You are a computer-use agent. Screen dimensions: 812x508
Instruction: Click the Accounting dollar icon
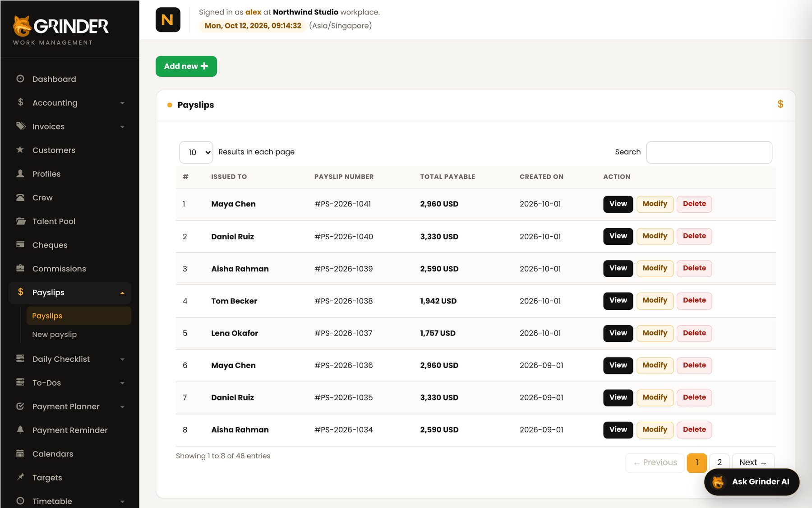pos(20,103)
